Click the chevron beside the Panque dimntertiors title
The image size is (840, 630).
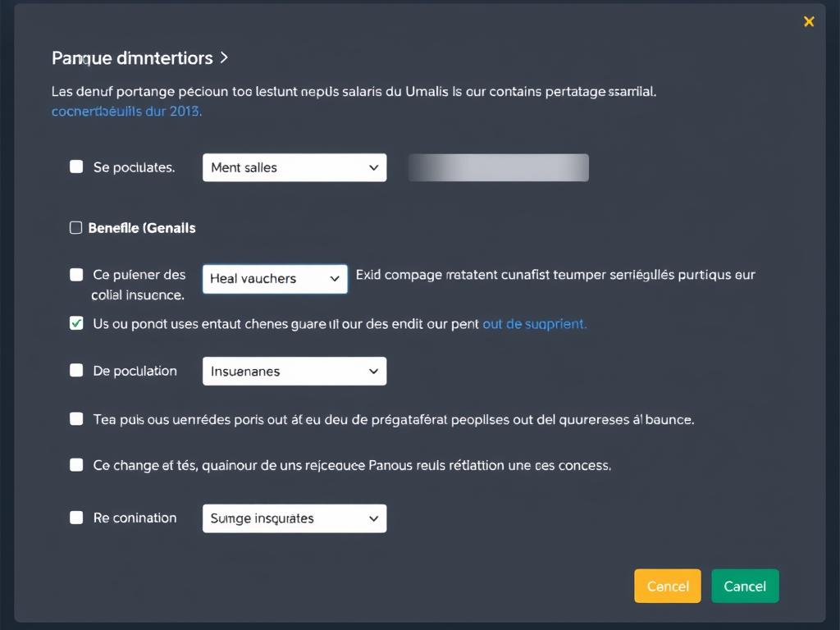click(x=225, y=58)
